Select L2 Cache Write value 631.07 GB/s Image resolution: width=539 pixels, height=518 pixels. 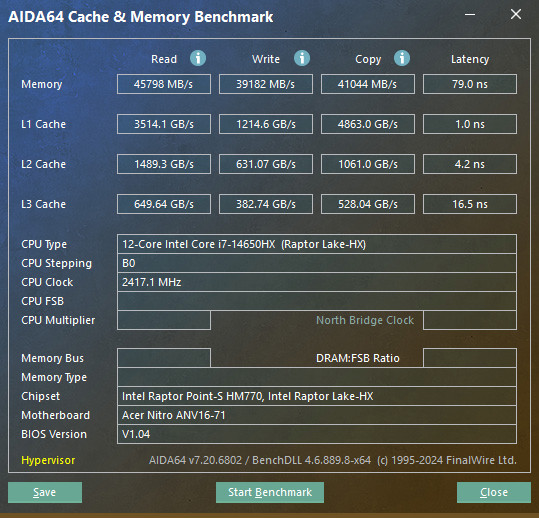(266, 164)
